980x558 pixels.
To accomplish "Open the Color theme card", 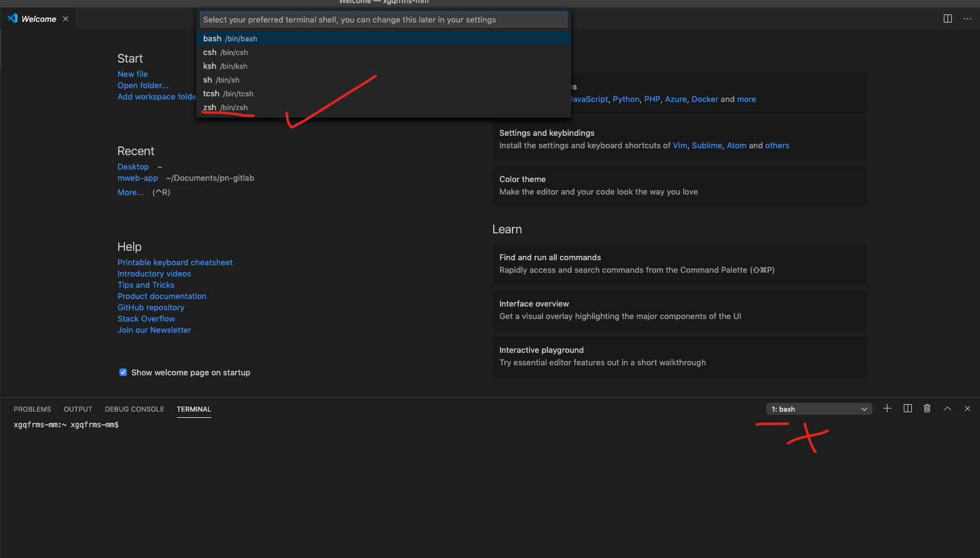I will (679, 186).
